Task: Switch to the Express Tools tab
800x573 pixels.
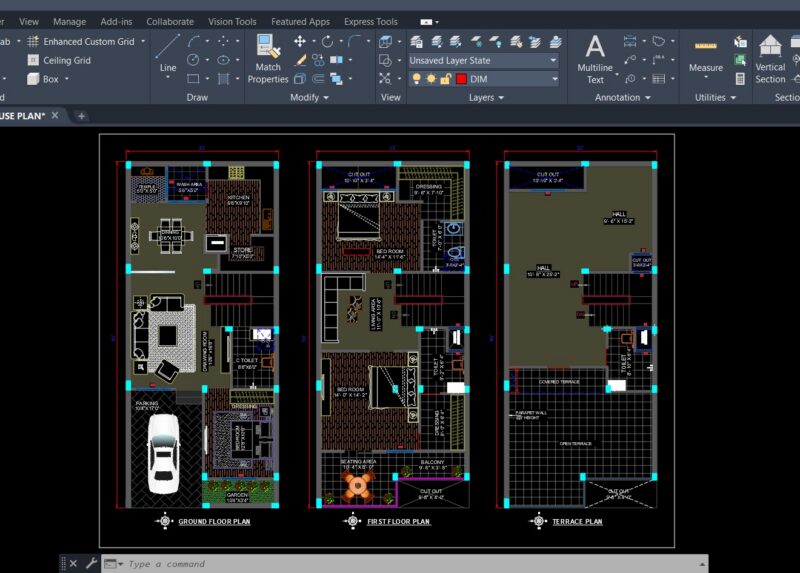Action: 370,22
